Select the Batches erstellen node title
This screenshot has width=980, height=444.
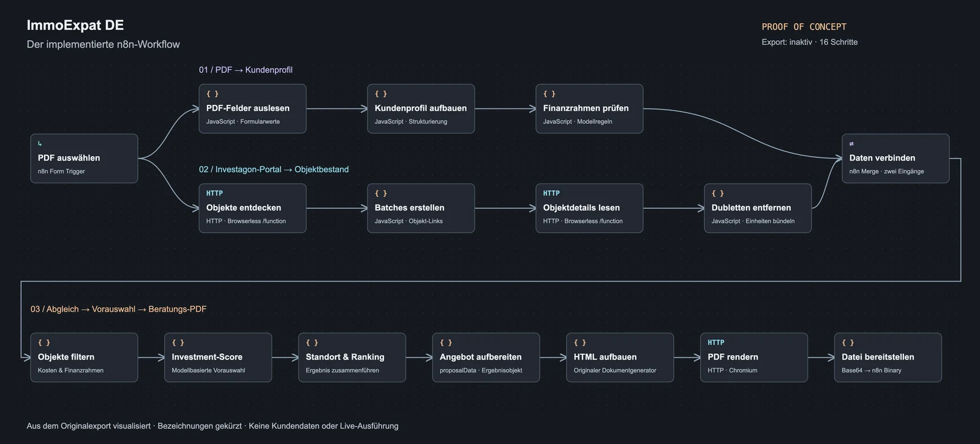click(x=410, y=208)
